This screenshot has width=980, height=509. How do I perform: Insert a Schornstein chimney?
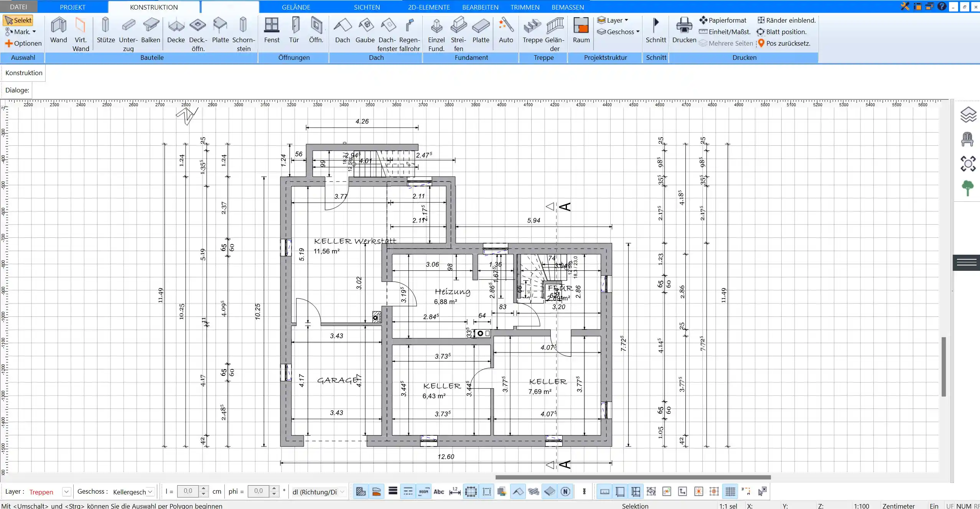244,35
